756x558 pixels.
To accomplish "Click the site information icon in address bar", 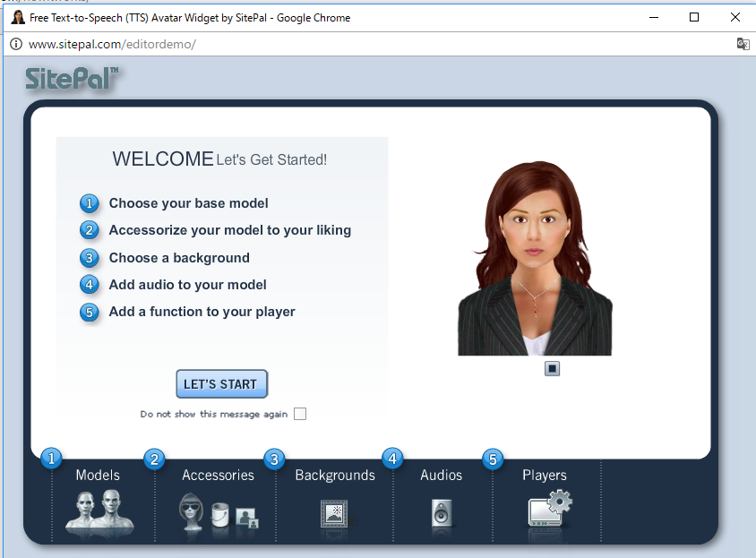I will pyautogui.click(x=16, y=45).
